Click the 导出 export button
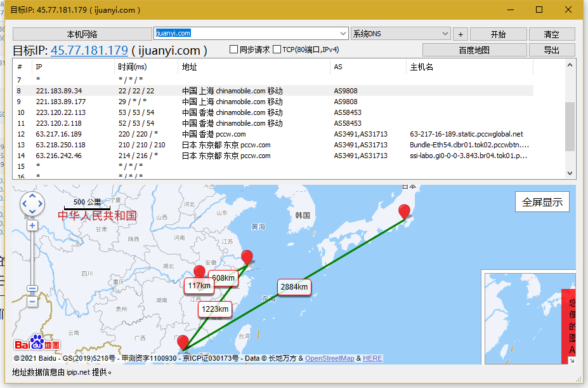Viewport: 588px width, 388px height. coord(551,50)
